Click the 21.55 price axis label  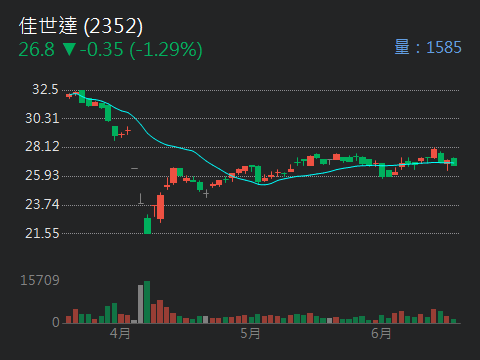(42, 233)
